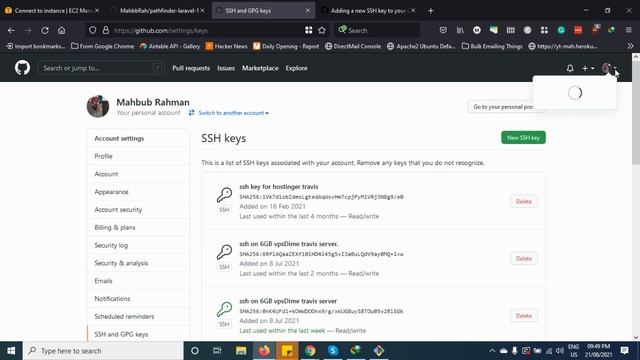
Task: Click the Pocket save icon
Action: point(443,30)
